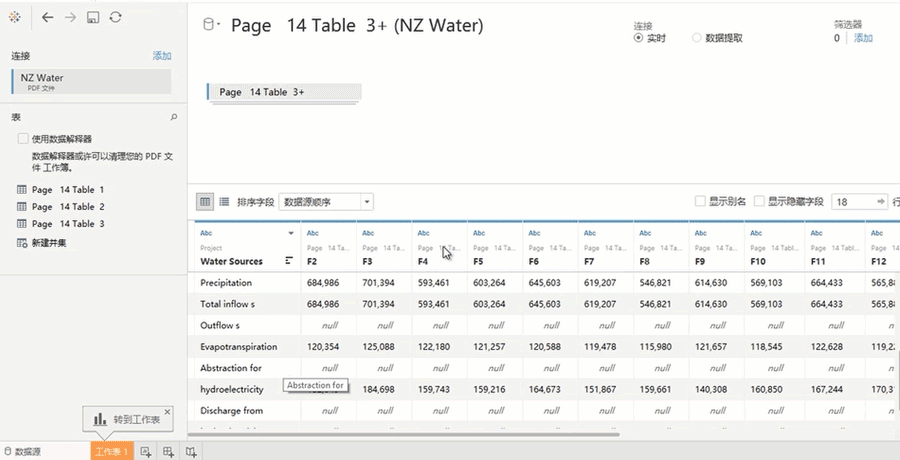Click the back arrow in the toolbar

[x=47, y=18]
